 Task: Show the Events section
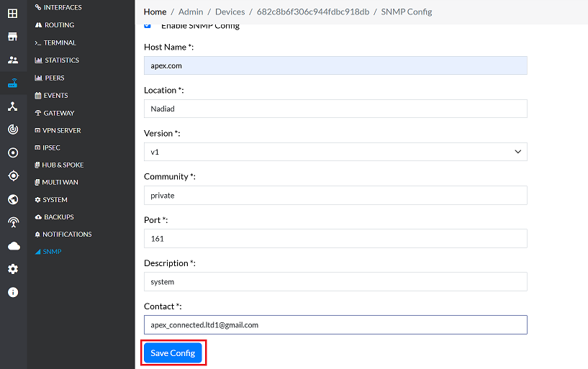[x=51, y=96]
